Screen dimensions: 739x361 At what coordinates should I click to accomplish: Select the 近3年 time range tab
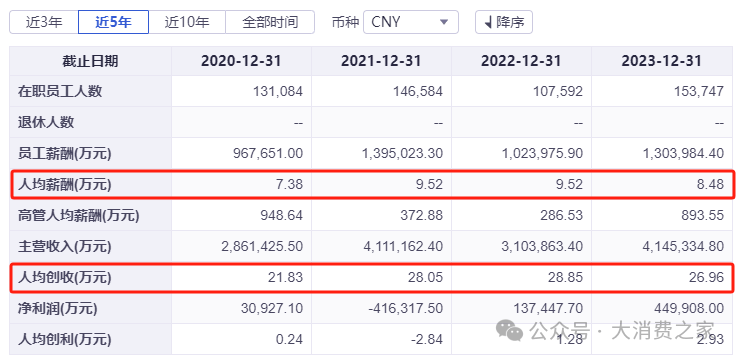click(44, 22)
